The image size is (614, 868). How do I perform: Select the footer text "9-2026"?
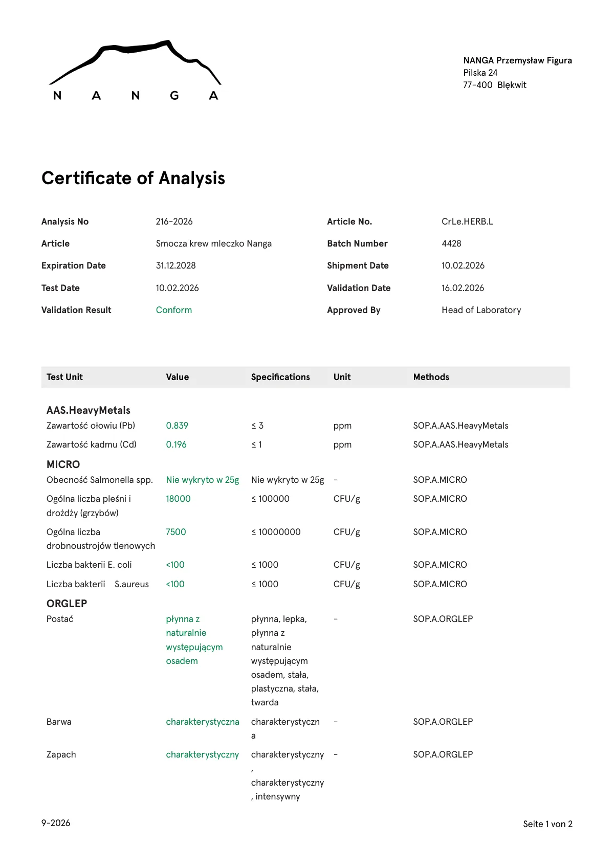pyautogui.click(x=56, y=823)
